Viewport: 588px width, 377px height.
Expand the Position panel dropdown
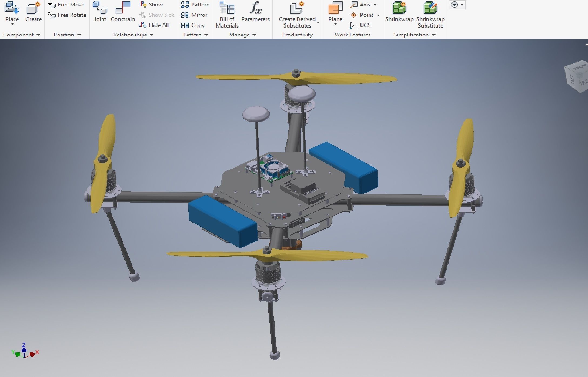(x=79, y=35)
